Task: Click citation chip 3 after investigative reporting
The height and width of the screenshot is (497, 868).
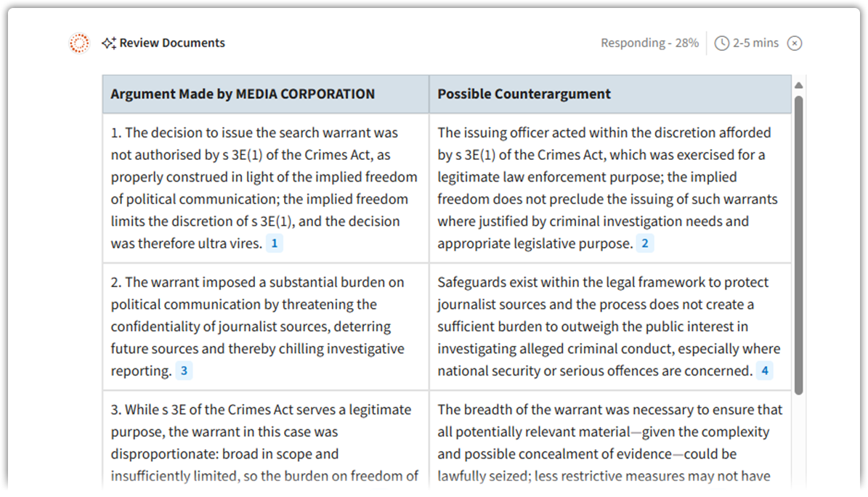Action: (x=184, y=371)
